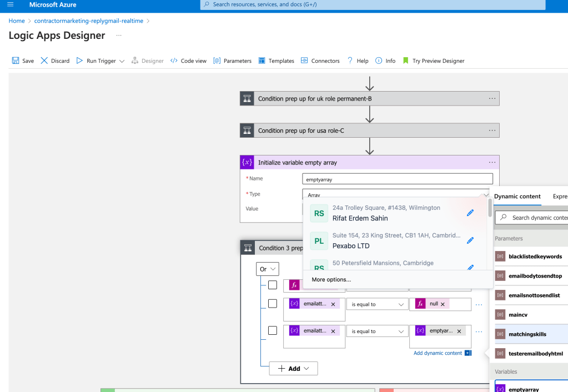Click the Parameters icon in toolbar
This screenshot has height=392, width=568.
tap(217, 61)
